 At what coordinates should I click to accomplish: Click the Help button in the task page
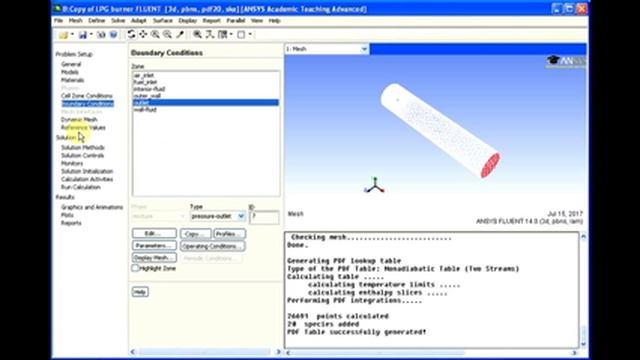[140, 292]
